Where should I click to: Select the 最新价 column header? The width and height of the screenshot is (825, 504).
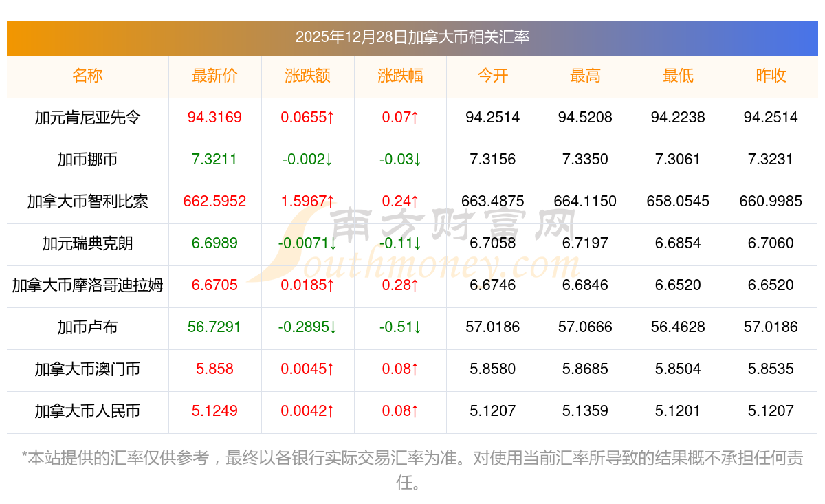tap(214, 76)
